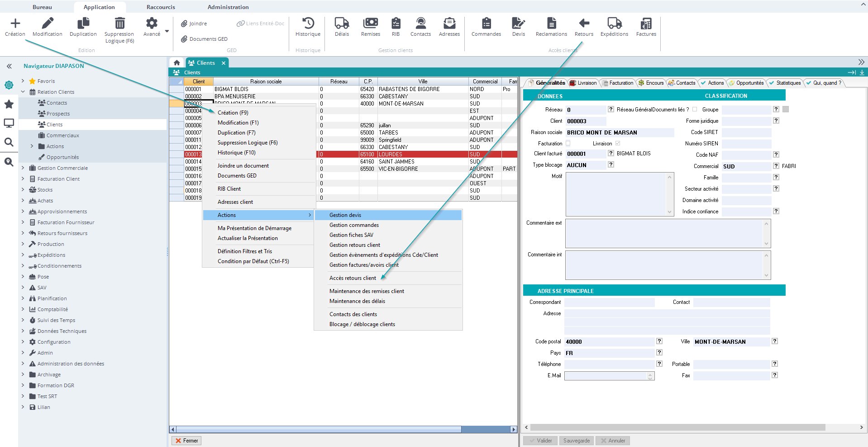Toggle the Facturation checkbox

click(568, 143)
